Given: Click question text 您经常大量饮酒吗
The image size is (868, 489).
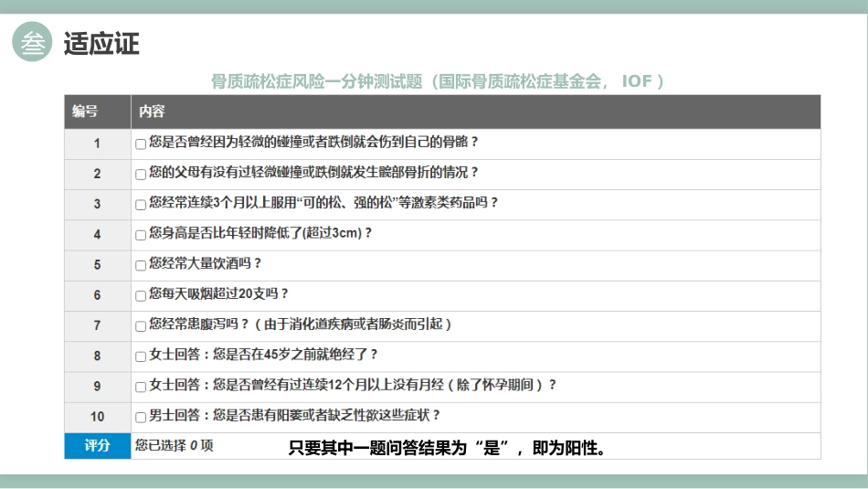Looking at the screenshot, I should click(205, 263).
